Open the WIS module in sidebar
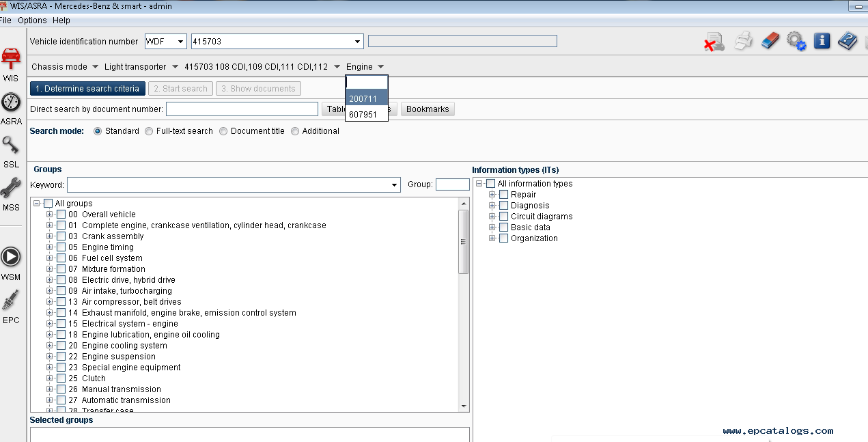 11,61
